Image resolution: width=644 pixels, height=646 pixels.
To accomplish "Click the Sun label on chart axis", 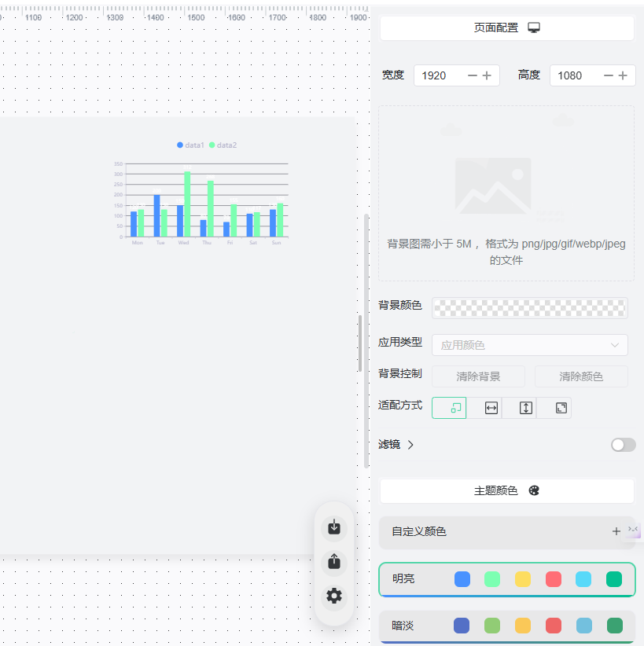I will [x=276, y=243].
